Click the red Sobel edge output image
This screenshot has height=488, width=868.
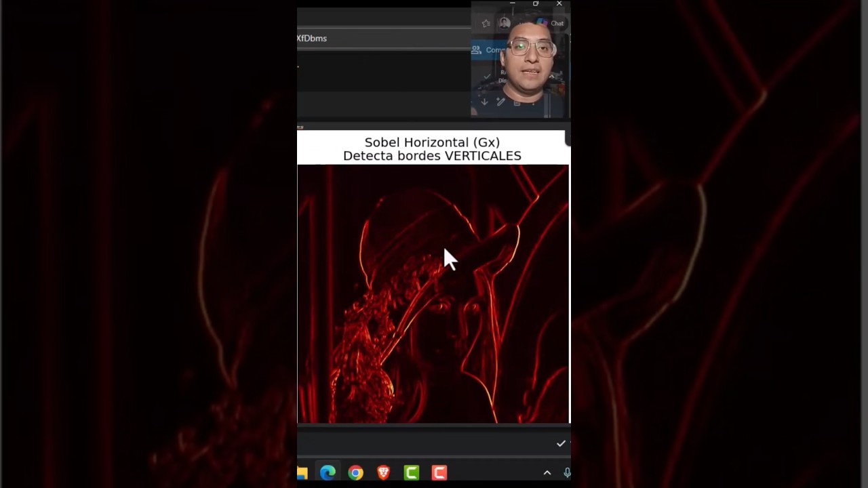point(433,293)
